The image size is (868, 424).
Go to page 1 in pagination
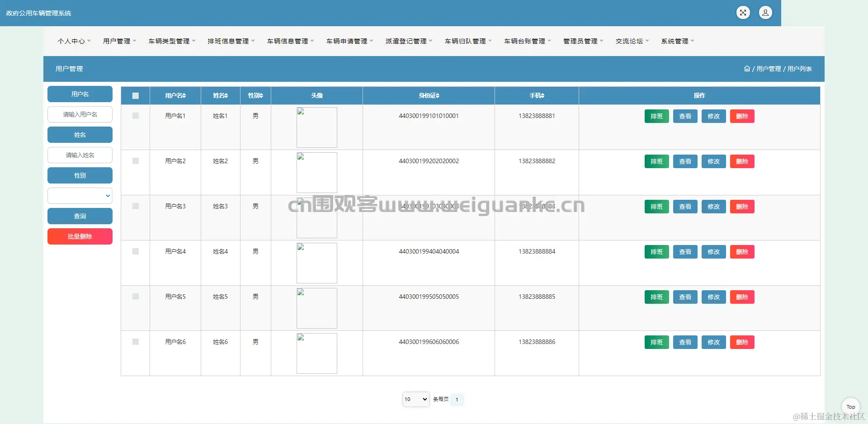457,400
